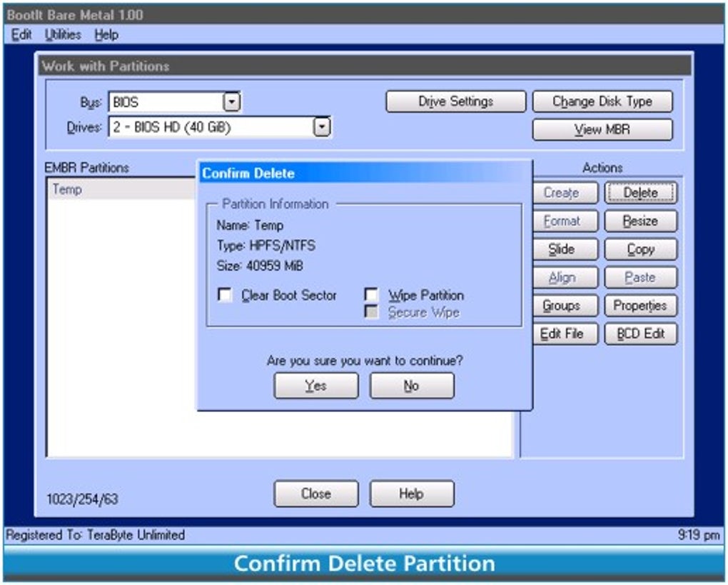
Task: Select the Temp partition row
Action: pos(121,189)
